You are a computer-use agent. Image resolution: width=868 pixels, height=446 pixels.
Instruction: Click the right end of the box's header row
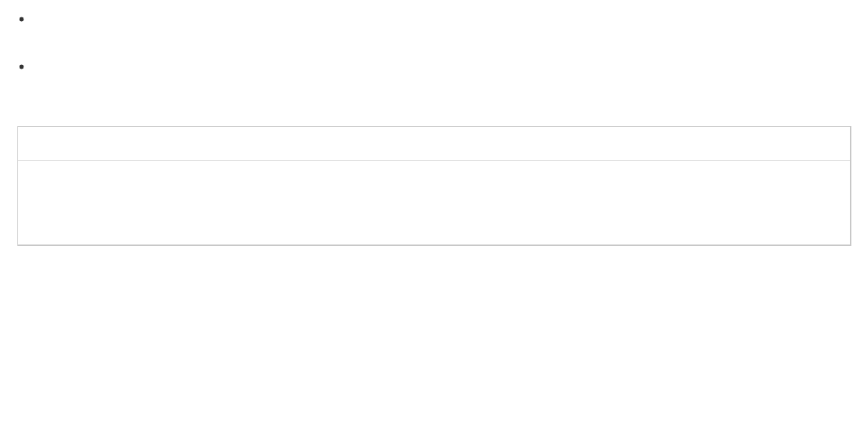(x=839, y=143)
